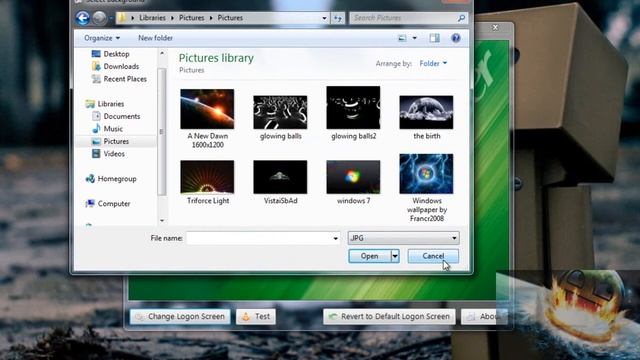Screen dimensions: 640x360
Task: Click the Open button
Action: tap(369, 256)
